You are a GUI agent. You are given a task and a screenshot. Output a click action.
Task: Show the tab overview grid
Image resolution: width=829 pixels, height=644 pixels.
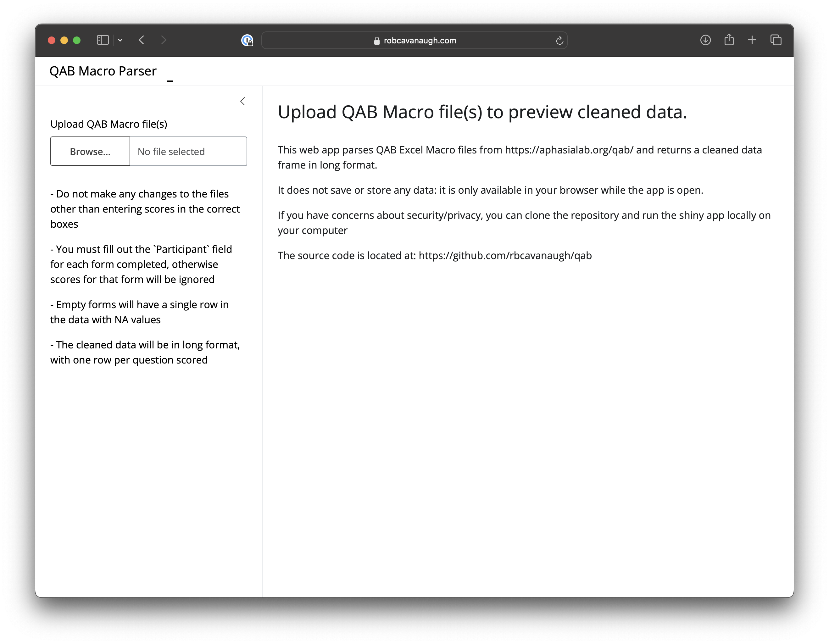coord(776,40)
